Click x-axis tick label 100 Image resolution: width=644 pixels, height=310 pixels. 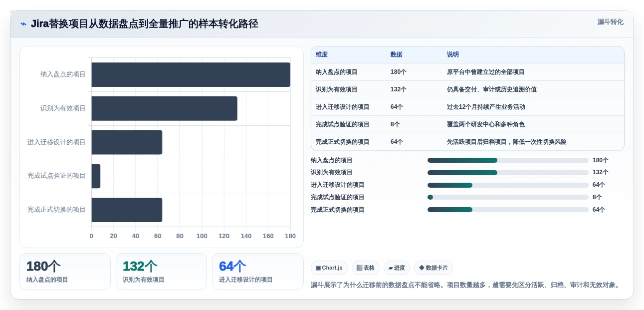tap(202, 236)
